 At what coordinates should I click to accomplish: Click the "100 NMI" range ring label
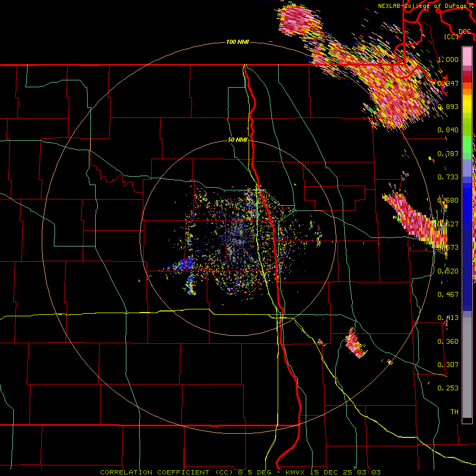(x=237, y=42)
